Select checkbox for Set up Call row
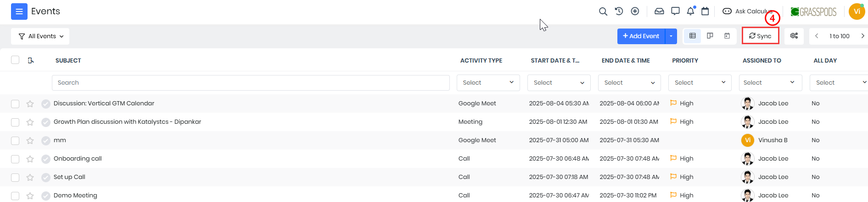The width and height of the screenshot is (868, 202). point(15,178)
